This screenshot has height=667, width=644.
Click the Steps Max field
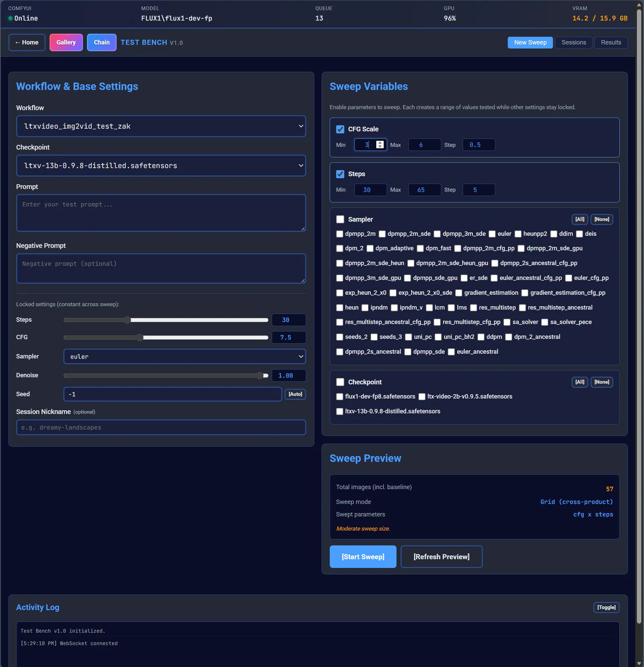[x=424, y=190]
